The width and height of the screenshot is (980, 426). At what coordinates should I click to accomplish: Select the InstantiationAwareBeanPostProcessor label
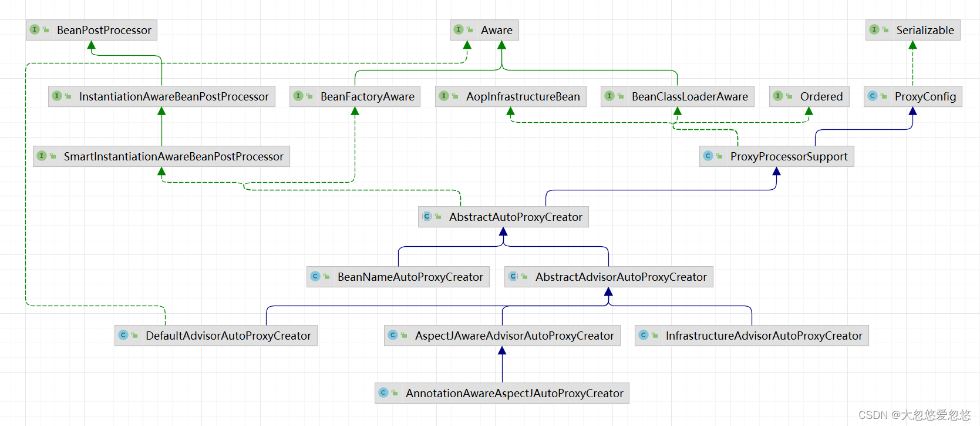click(x=174, y=96)
